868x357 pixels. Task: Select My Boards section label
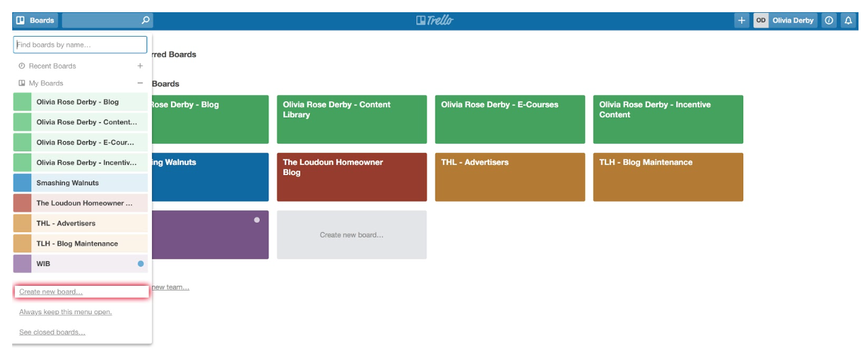click(46, 83)
